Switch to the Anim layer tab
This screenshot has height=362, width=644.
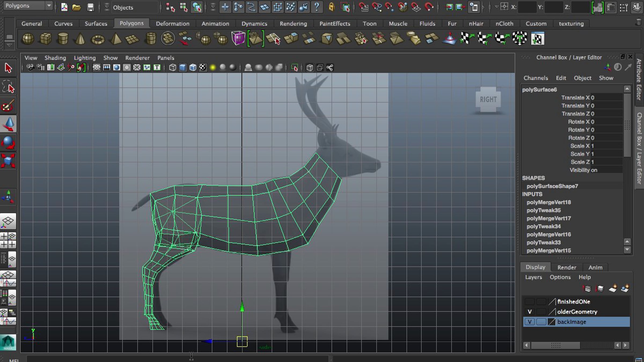click(x=595, y=267)
